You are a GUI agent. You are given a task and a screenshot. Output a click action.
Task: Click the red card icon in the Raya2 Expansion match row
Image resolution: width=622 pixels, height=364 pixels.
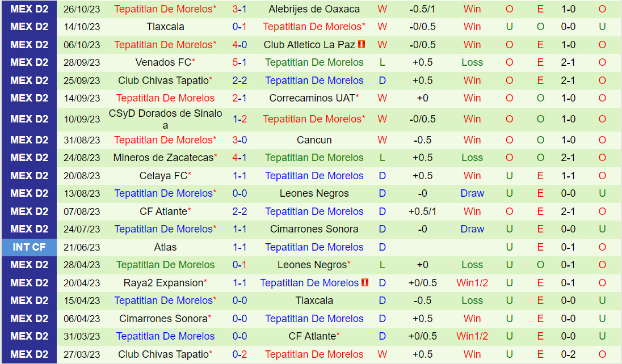coord(365,283)
